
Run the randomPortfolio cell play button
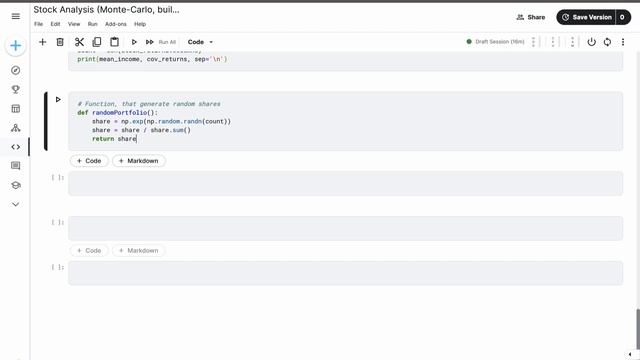58,100
